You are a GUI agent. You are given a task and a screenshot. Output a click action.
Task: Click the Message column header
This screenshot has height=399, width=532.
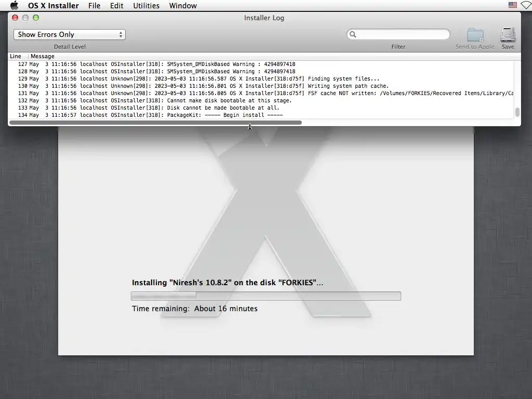pos(43,56)
